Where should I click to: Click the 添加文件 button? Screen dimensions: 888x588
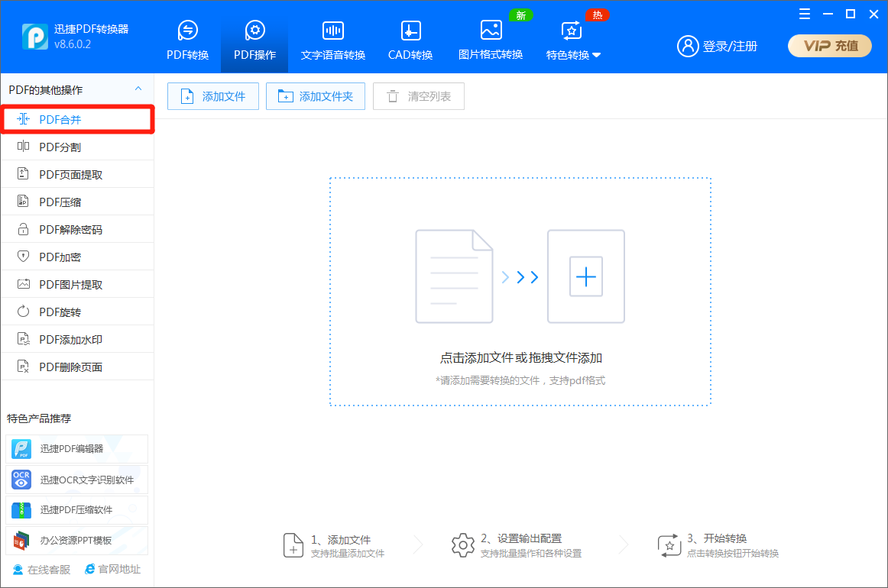tap(212, 95)
